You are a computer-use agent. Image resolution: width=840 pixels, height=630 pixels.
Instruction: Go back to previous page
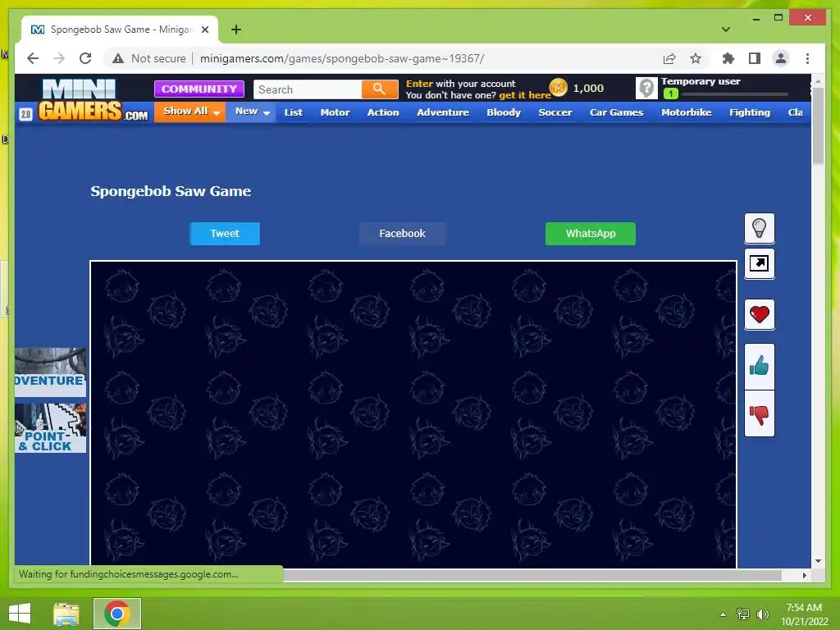coord(33,58)
